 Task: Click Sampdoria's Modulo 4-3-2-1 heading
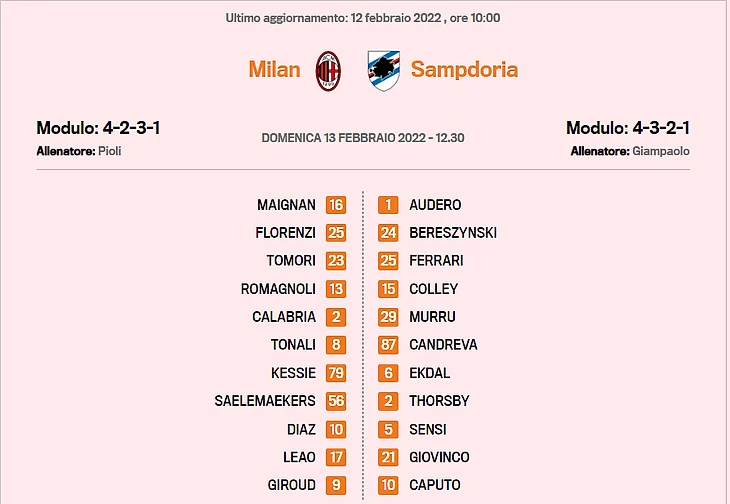point(628,128)
